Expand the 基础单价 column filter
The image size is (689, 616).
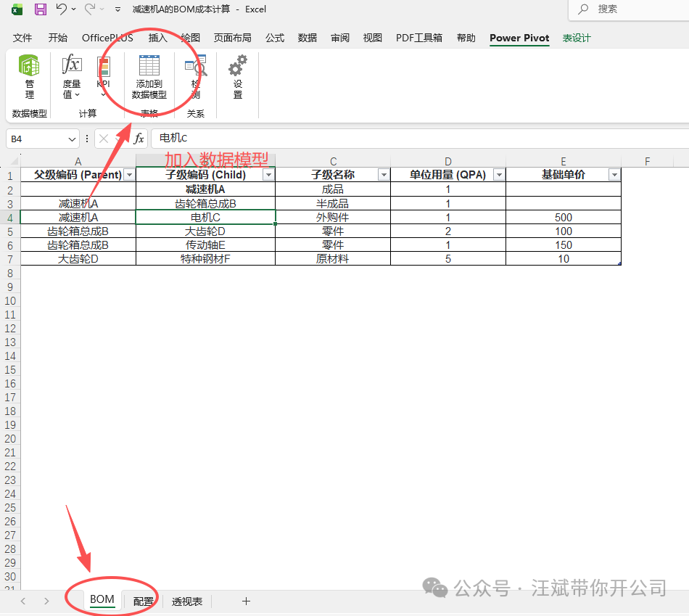[x=614, y=175]
